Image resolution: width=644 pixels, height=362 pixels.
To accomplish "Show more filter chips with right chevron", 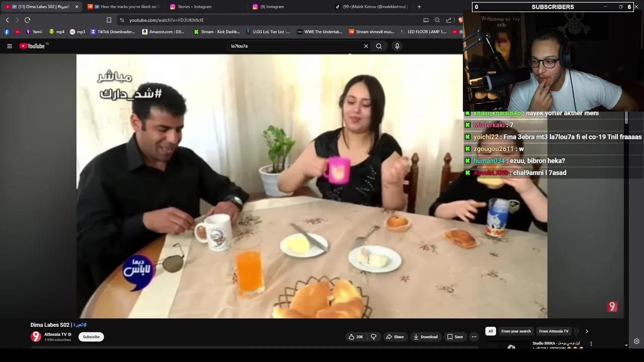I will tap(587, 331).
